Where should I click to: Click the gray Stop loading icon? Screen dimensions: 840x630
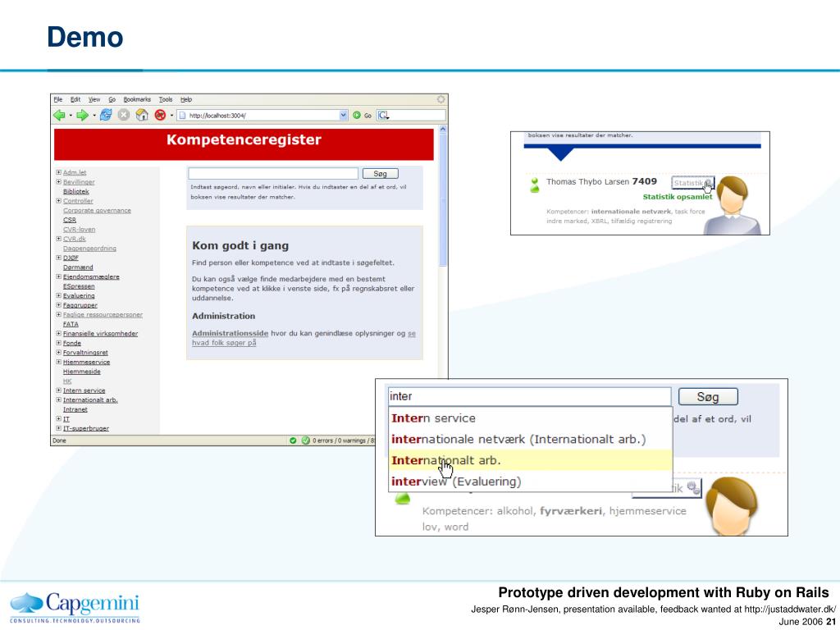(x=124, y=115)
